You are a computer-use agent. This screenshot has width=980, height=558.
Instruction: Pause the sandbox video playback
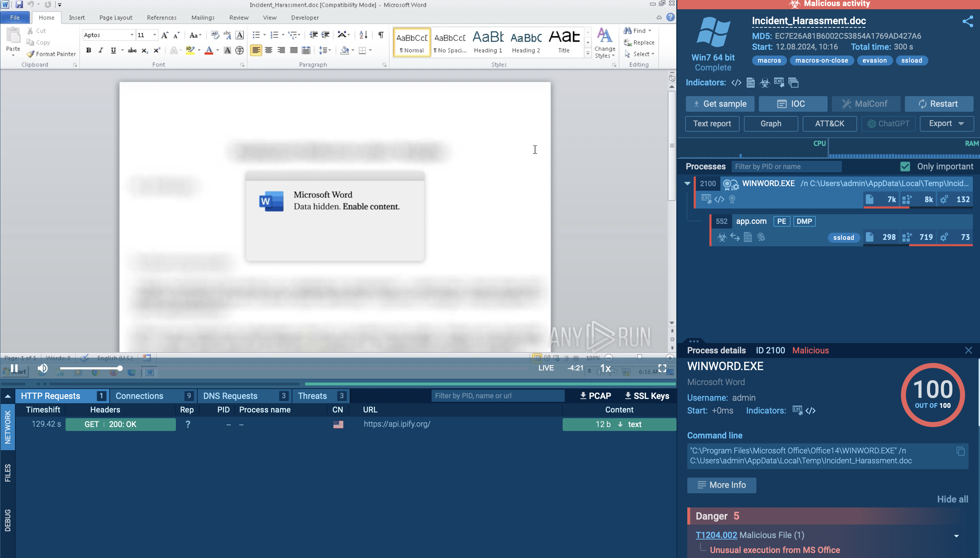[14, 368]
